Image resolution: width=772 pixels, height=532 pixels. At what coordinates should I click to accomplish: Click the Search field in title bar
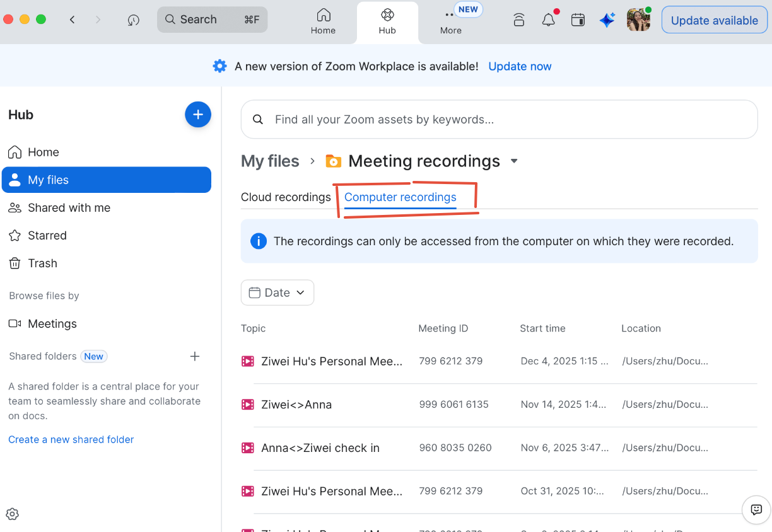(212, 20)
